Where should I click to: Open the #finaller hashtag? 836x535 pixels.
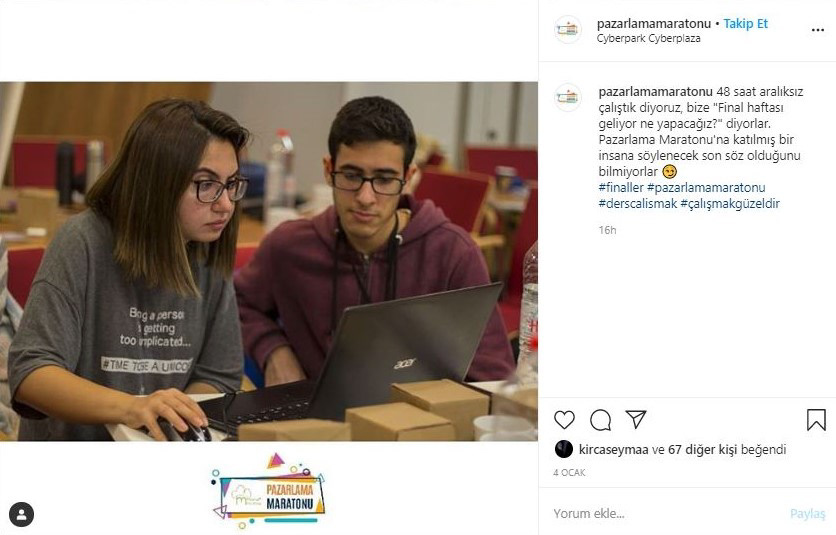[x=621, y=187]
